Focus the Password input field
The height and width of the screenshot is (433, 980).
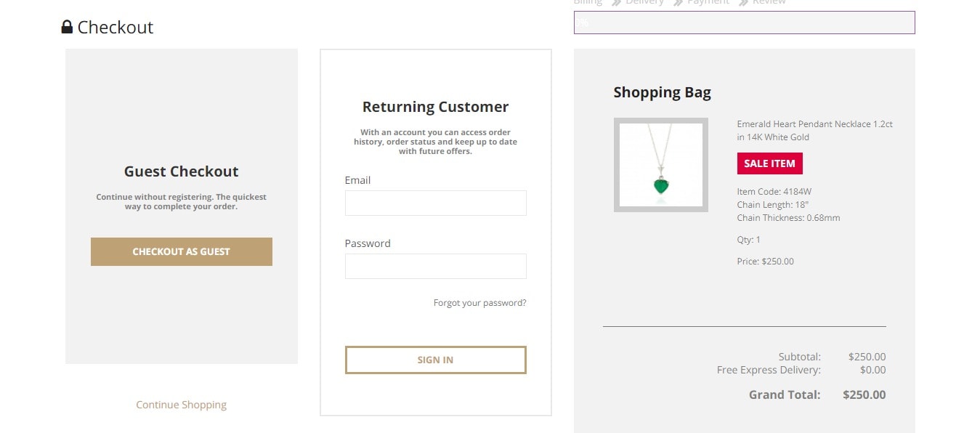coord(436,266)
